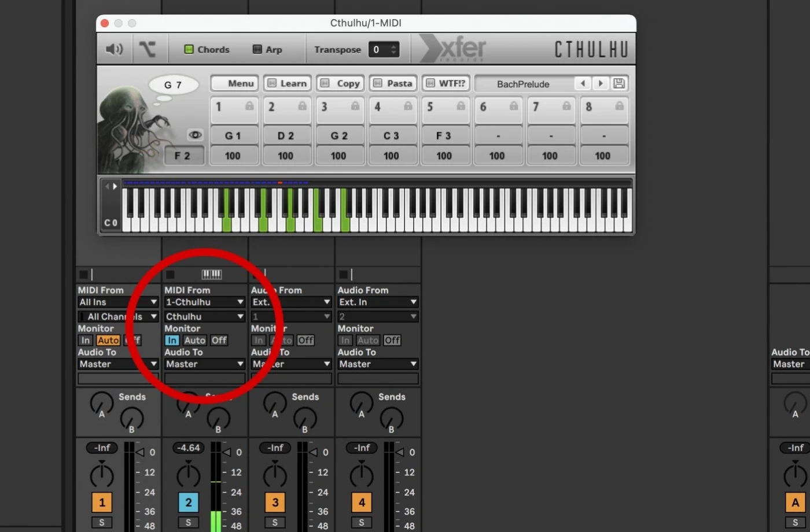Click the Cthulhu speaker audition icon
This screenshot has height=532, width=810.
(x=114, y=49)
